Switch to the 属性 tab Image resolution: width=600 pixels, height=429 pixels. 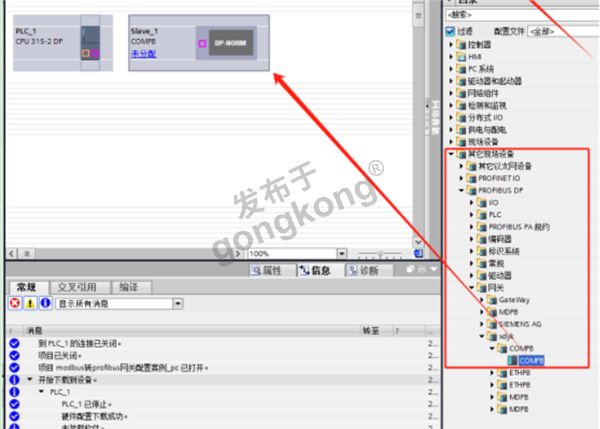[x=272, y=271]
